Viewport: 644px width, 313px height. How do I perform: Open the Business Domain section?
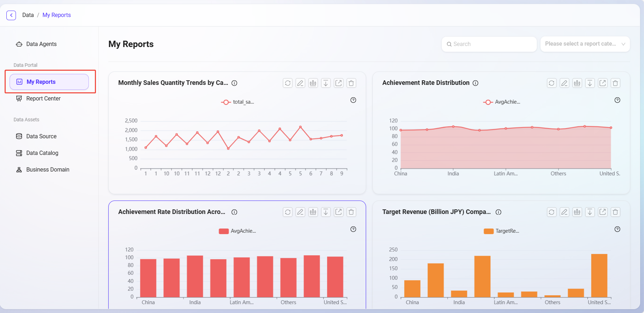(47, 170)
